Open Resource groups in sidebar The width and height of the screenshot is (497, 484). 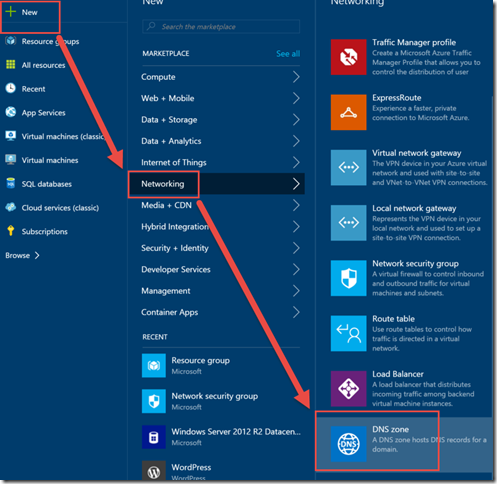pos(50,41)
